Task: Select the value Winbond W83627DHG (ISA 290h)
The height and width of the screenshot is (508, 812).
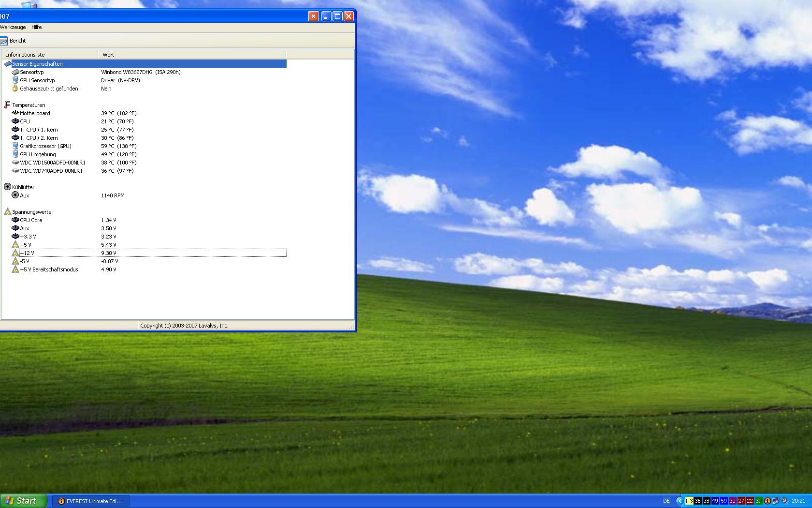Action: [141, 72]
